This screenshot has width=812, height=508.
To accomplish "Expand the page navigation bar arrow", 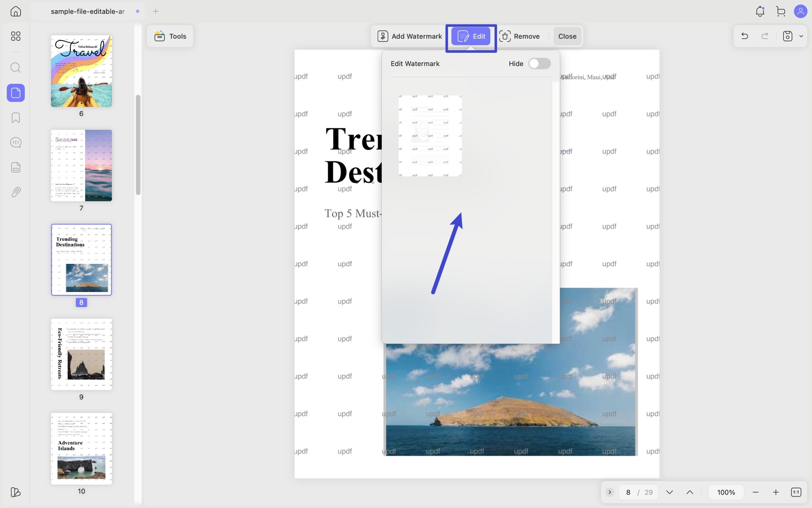I will pyautogui.click(x=610, y=492).
